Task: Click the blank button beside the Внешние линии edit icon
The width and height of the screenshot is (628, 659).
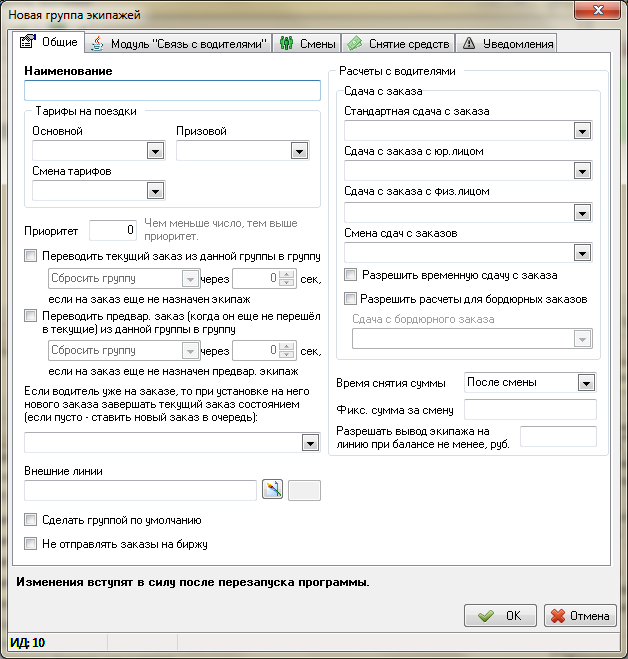Action: click(x=304, y=489)
